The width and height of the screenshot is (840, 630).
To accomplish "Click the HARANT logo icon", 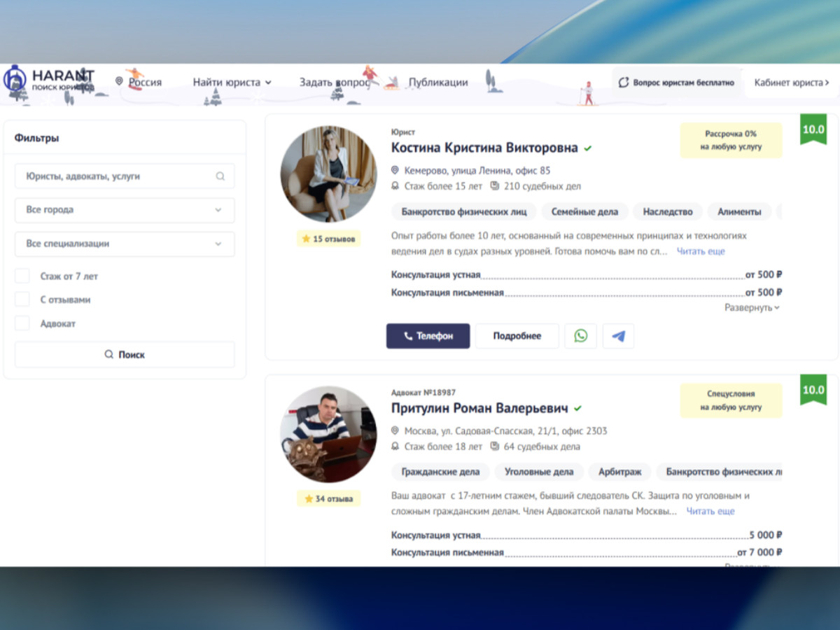I will 15,79.
